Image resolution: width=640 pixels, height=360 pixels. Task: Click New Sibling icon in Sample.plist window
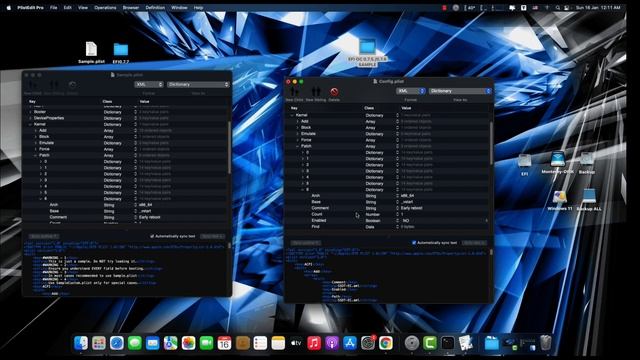(x=54, y=85)
